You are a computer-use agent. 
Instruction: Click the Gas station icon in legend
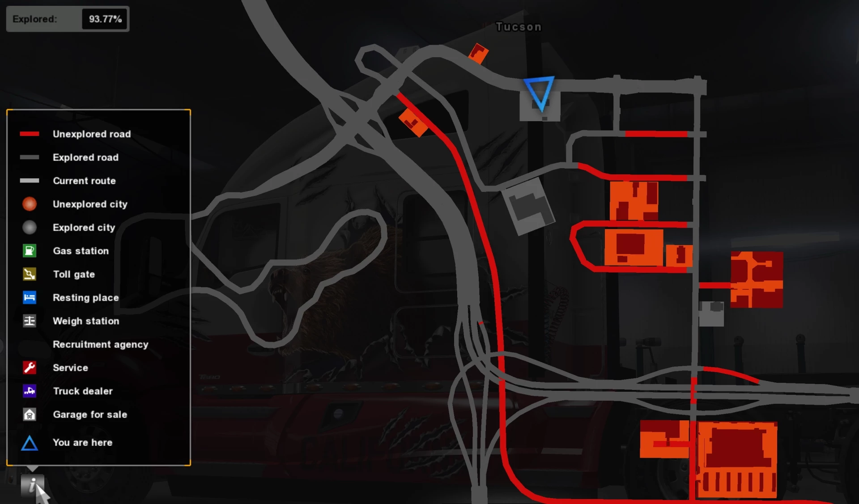point(30,251)
